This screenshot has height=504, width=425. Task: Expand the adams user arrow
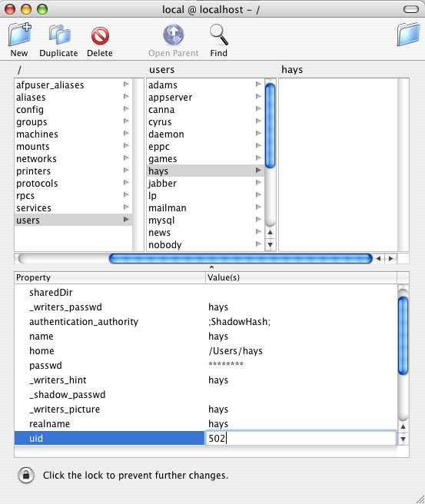pyautogui.click(x=258, y=85)
